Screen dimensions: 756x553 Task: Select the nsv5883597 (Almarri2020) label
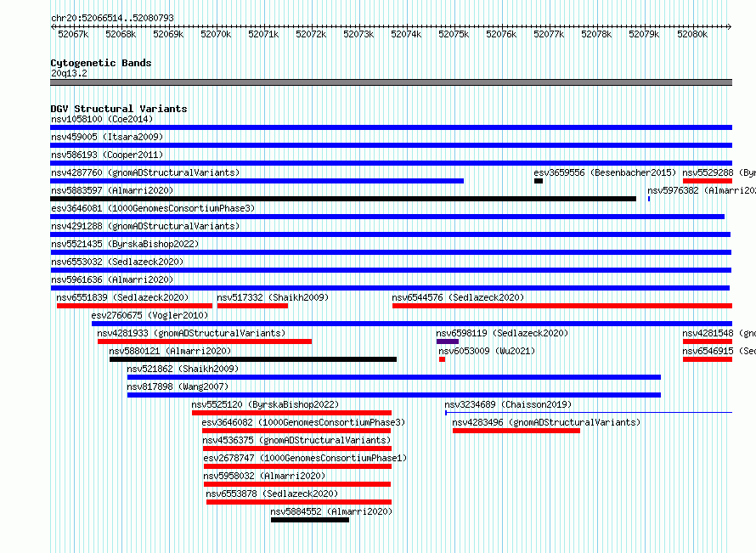112,190
